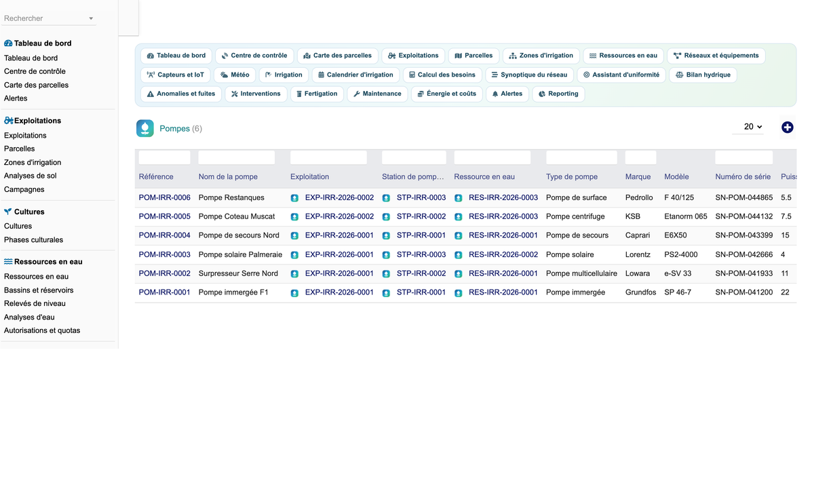814x504 pixels.
Task: Open Centre de contrôle in the top toolbar
Action: click(x=254, y=56)
